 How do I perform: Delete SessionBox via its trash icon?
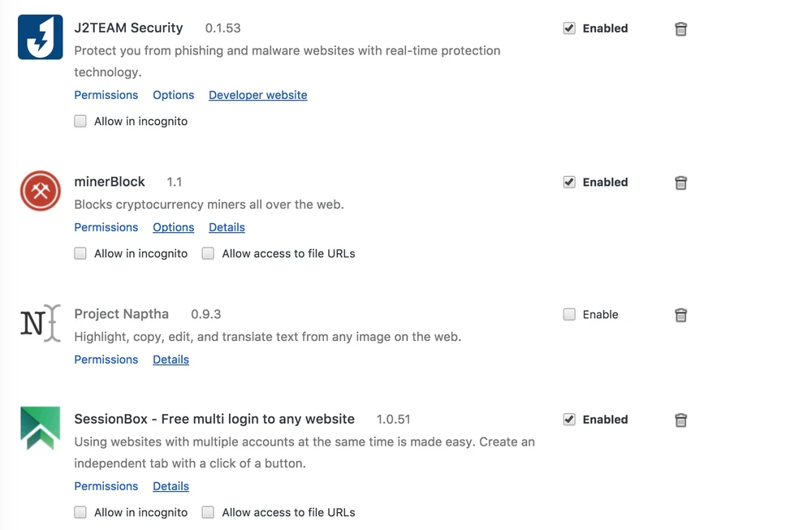[x=680, y=420]
